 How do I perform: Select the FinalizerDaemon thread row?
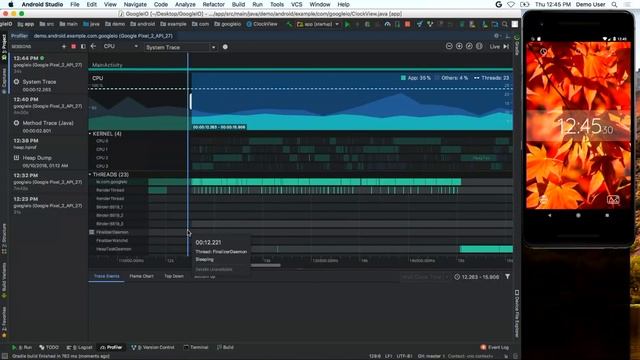point(300,232)
